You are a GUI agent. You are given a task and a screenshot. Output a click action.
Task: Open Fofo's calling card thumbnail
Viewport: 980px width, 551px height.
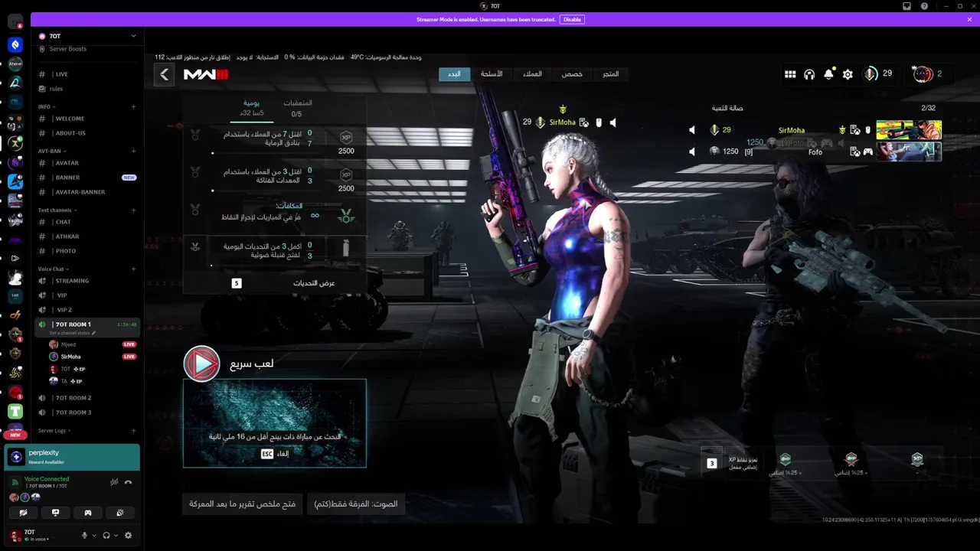(x=909, y=152)
